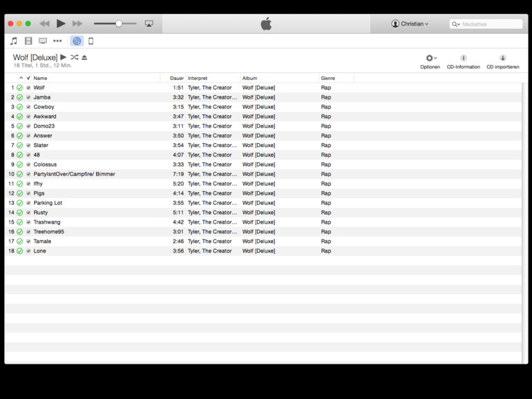Viewport: 532px width, 399px height.
Task: Open the search options magnifier dropdown
Action: pos(456,24)
